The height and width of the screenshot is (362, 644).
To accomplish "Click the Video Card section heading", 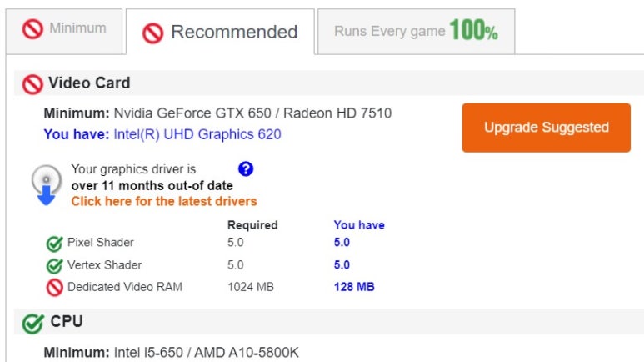I will [x=89, y=83].
